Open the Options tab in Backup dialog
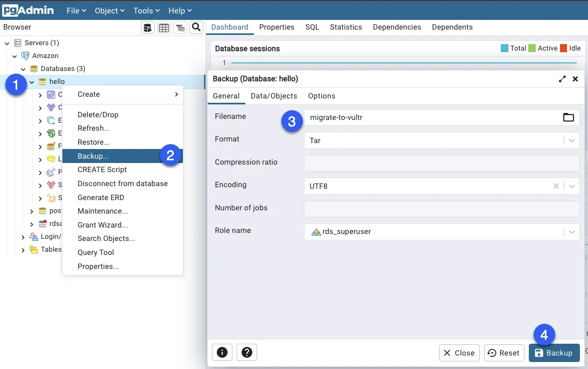Screen dimensions: 588x369 [322, 96]
